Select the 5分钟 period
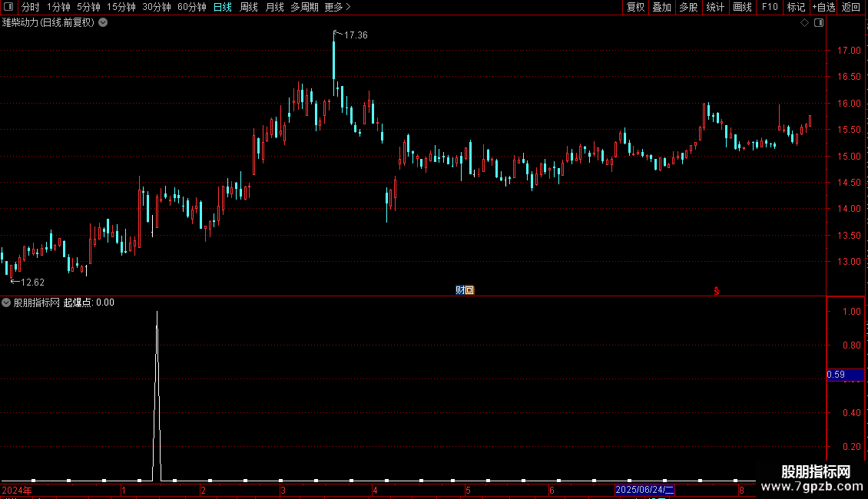The width and height of the screenshot is (868, 499). (x=88, y=7)
